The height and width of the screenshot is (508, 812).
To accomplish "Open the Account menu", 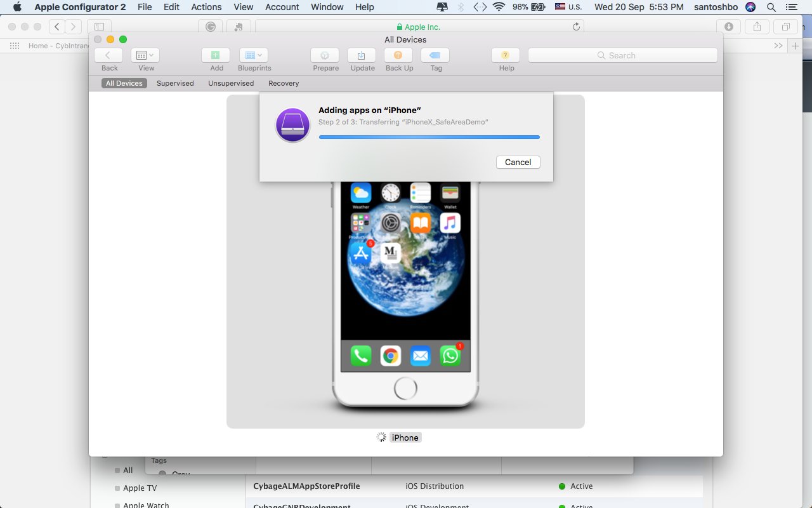I will click(x=282, y=7).
